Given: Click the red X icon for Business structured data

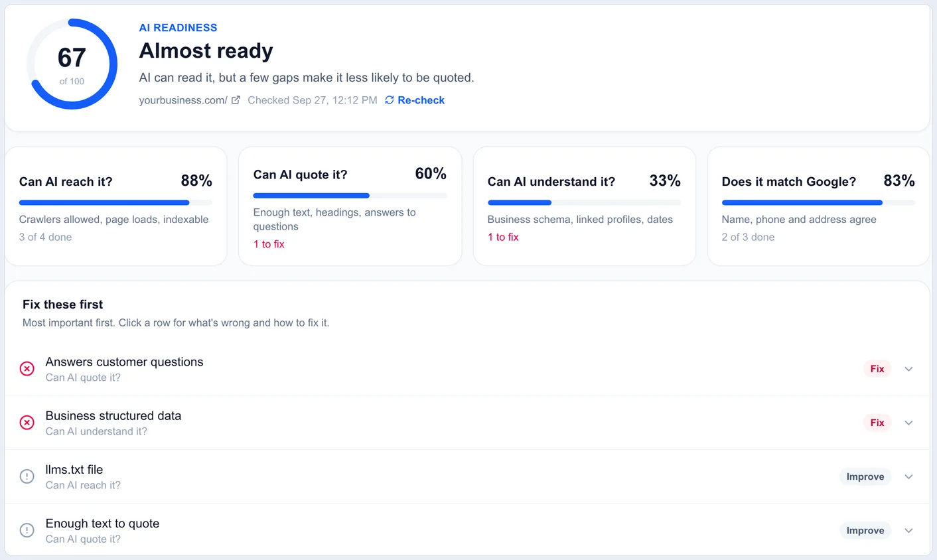Looking at the screenshot, I should [x=27, y=423].
